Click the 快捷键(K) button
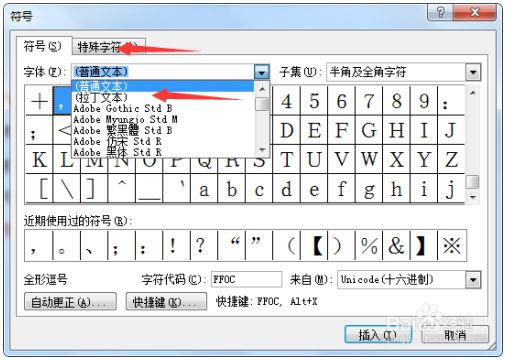Viewport: 506px width, 360px height. [166, 302]
